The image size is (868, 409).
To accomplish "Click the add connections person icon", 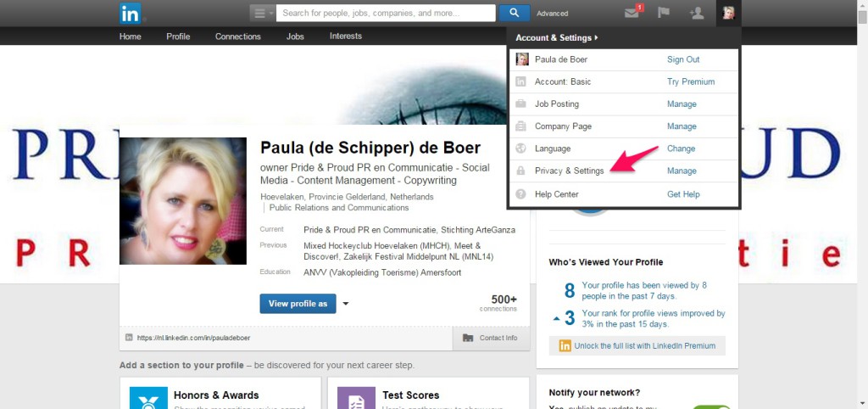I will point(697,13).
